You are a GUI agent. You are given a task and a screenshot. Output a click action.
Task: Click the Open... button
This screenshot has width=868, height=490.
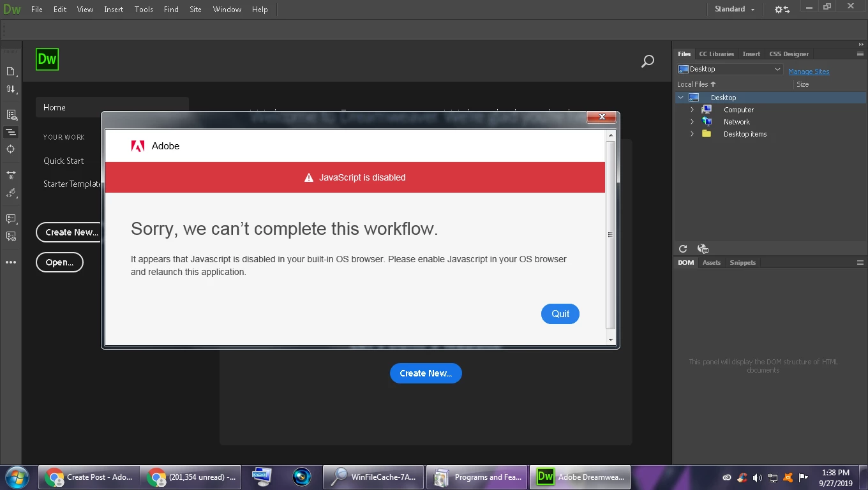(59, 262)
